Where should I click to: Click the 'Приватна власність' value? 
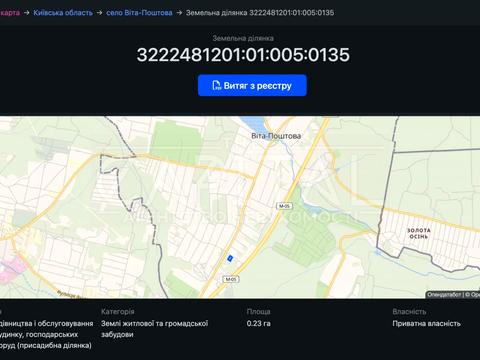(426, 323)
